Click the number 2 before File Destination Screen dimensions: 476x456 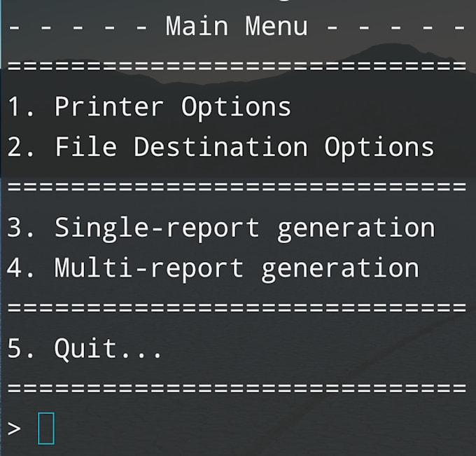click(14, 146)
